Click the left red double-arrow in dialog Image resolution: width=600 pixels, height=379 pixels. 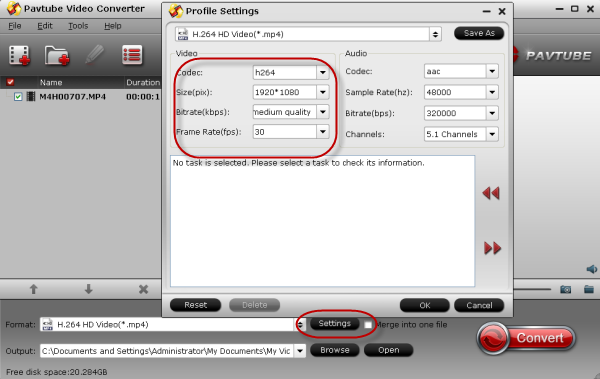point(491,193)
